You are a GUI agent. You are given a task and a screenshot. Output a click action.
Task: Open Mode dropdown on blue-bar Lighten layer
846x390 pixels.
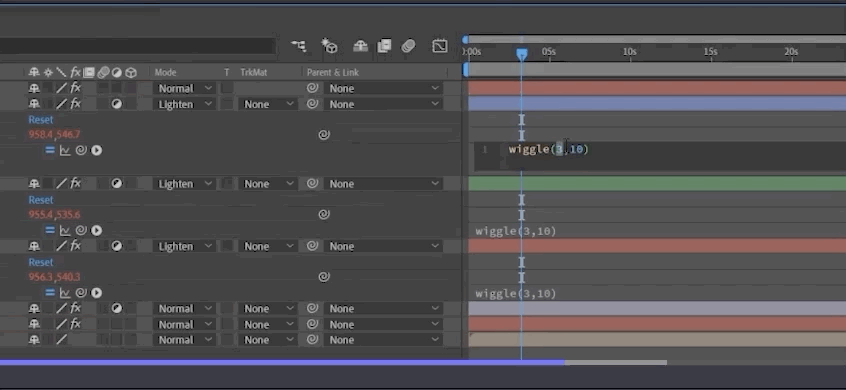[185, 104]
